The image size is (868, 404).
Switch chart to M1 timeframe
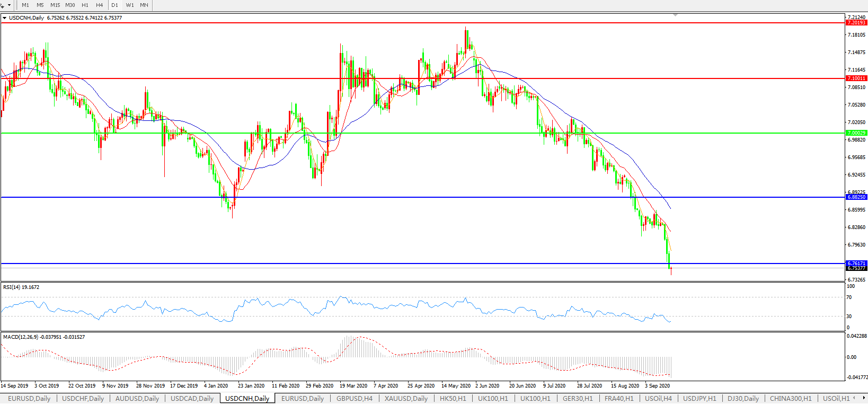25,5
